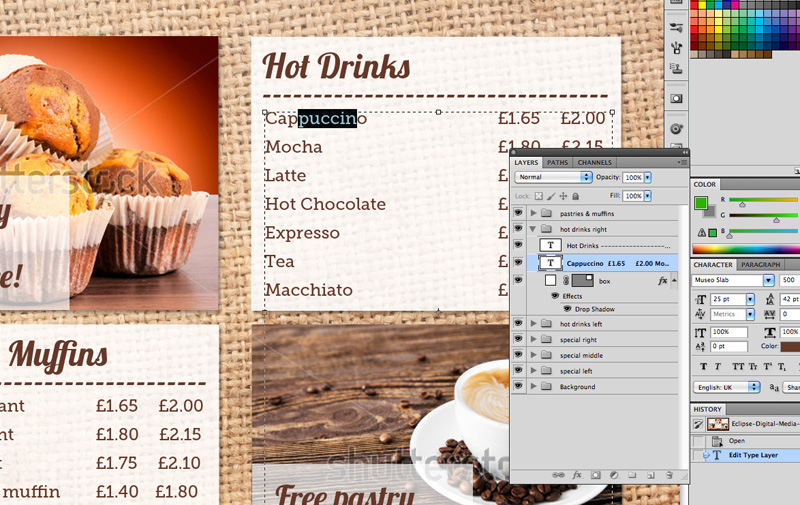Open the Opacity slider dropdown arrow
Screen dimensions: 800x505
[647, 177]
